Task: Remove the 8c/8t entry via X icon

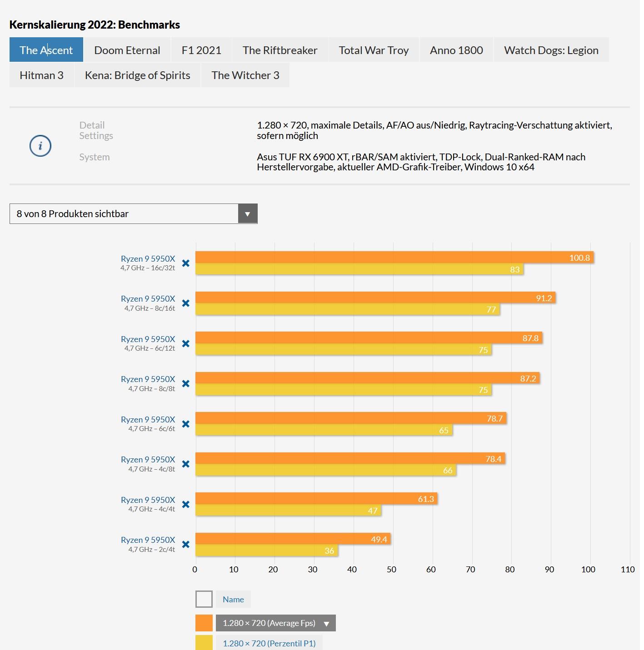Action: (x=185, y=384)
